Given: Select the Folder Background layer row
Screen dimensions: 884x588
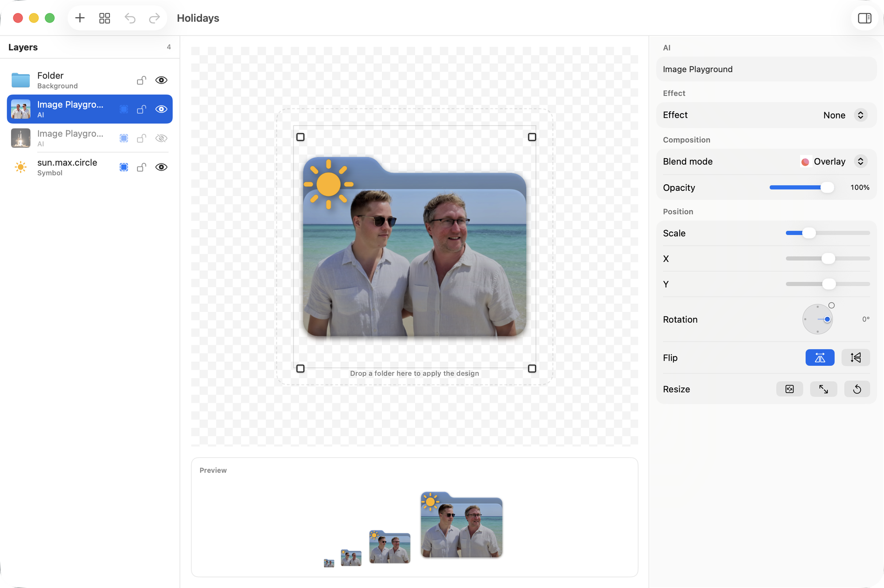Looking at the screenshot, I should click(90, 80).
